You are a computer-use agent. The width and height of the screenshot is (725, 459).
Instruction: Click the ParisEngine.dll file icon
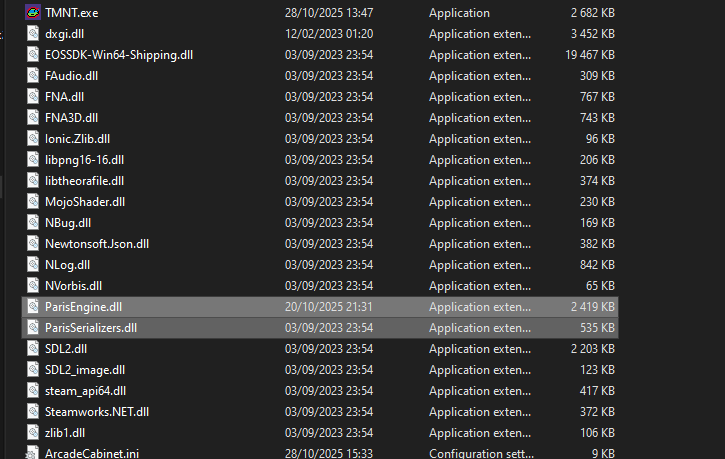pos(33,306)
